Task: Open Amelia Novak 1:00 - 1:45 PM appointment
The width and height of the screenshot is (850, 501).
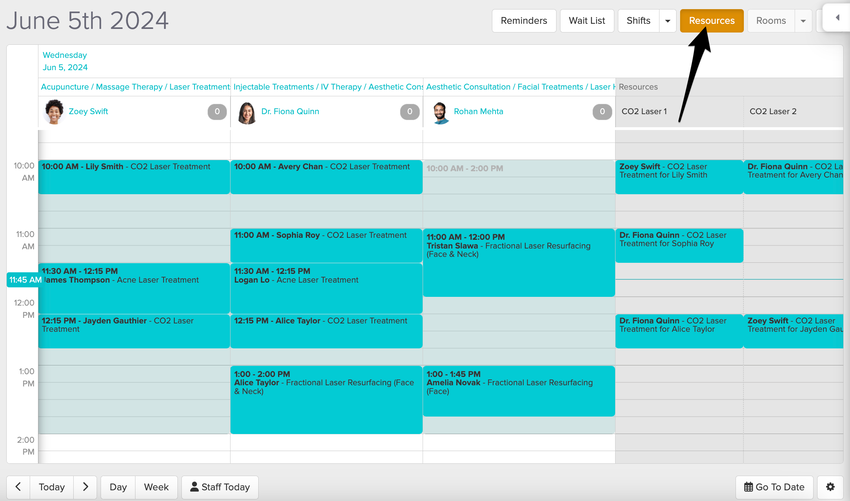Action: pos(519,391)
